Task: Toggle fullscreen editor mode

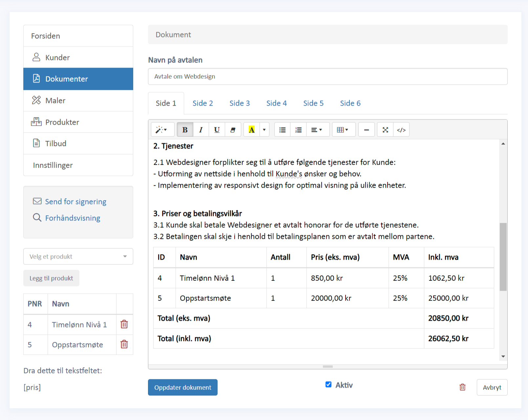Action: (385, 130)
